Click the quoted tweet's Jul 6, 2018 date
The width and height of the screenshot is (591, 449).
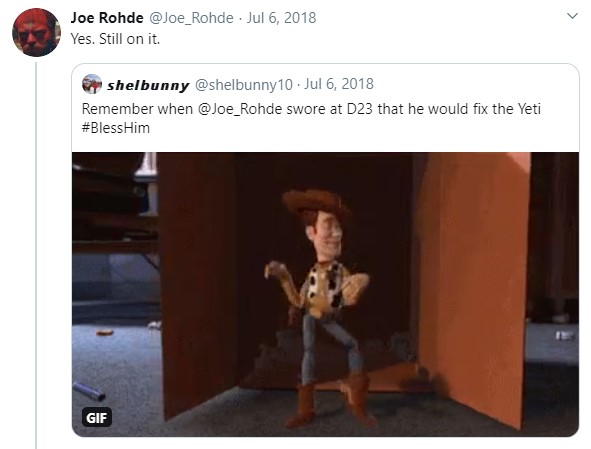[339, 84]
